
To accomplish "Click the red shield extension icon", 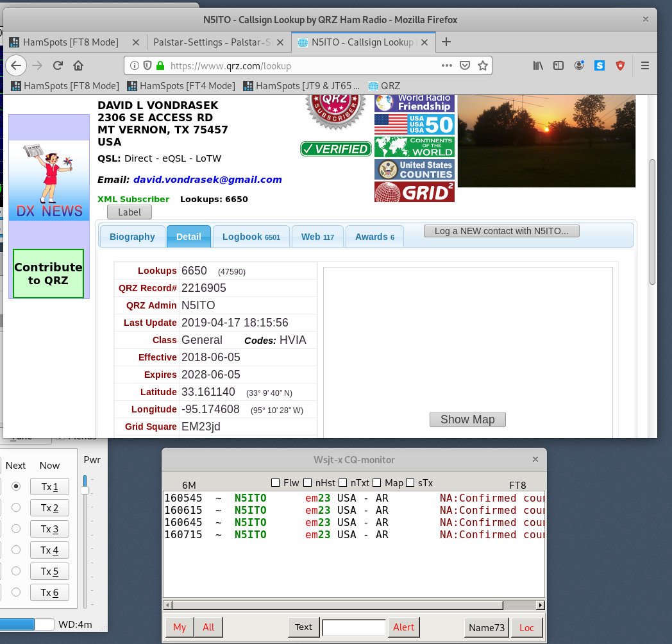I will 620,65.
